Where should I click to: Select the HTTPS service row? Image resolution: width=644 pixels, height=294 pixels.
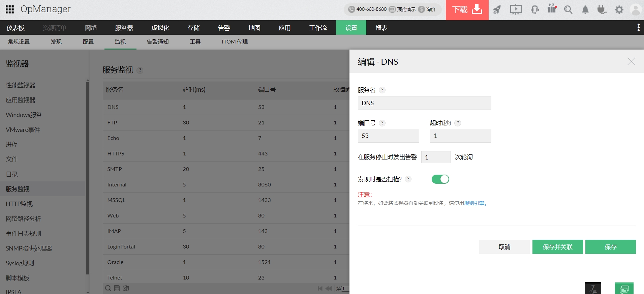(x=226, y=154)
